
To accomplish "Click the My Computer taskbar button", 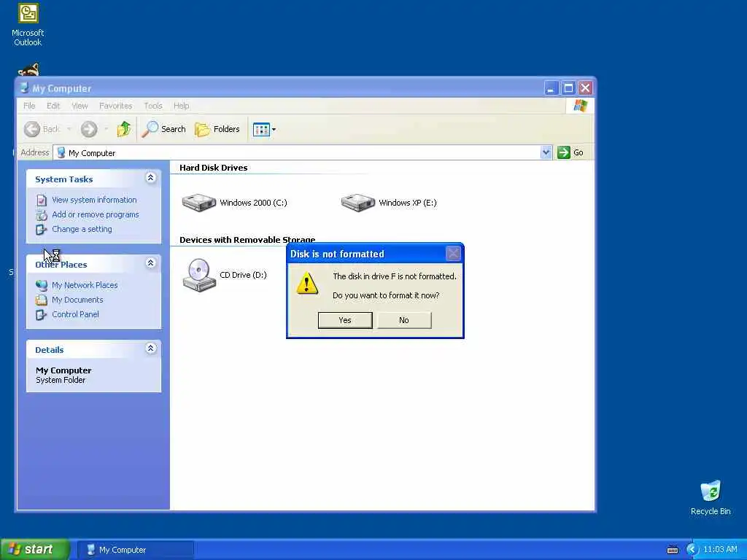I will [x=135, y=550].
